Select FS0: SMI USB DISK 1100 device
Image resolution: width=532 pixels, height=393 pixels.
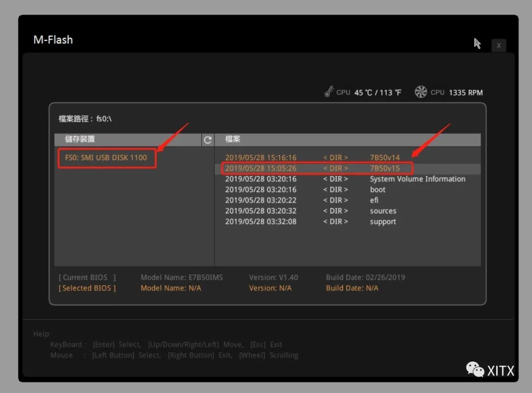106,158
